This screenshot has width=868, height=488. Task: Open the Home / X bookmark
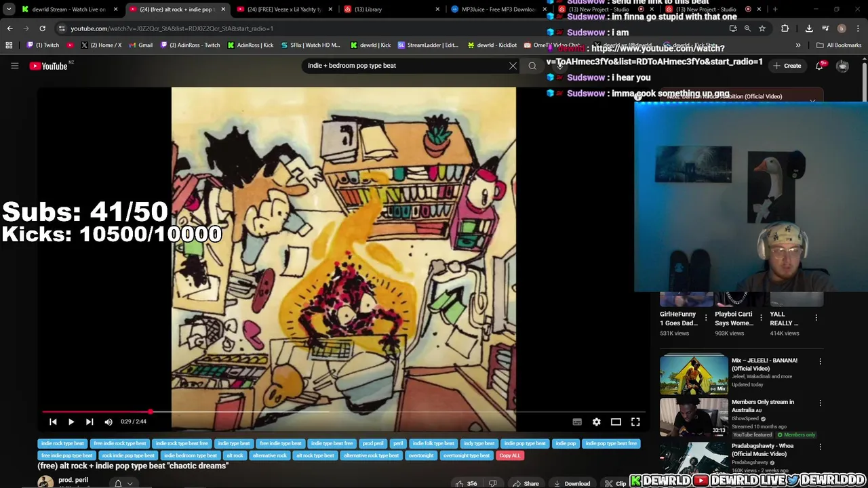(101, 45)
